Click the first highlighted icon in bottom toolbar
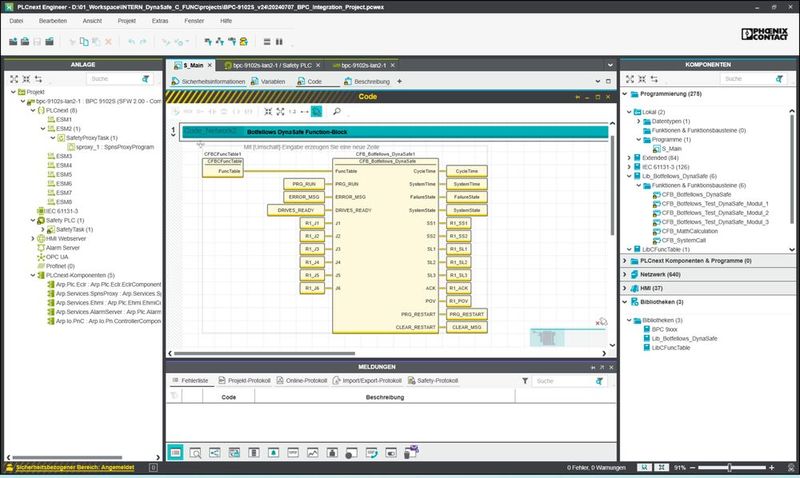 point(174,453)
